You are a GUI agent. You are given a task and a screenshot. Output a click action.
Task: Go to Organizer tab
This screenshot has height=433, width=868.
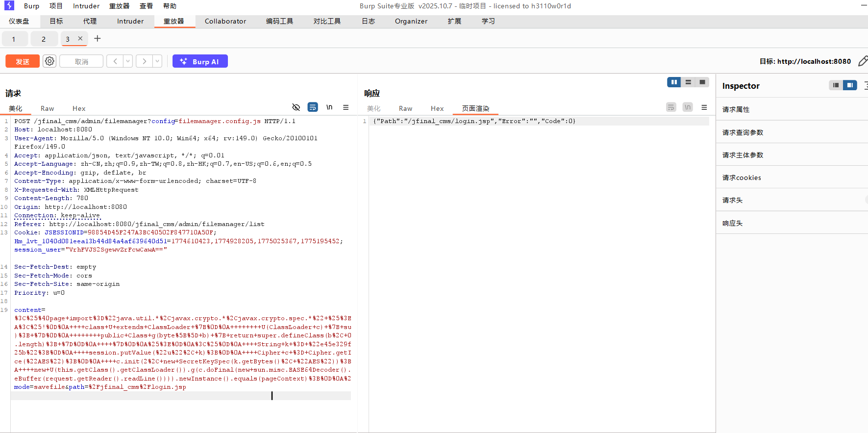pos(411,21)
